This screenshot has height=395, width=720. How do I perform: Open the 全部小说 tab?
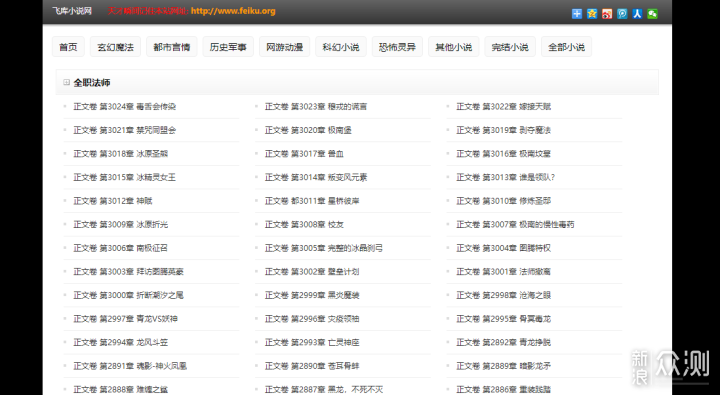coord(567,47)
